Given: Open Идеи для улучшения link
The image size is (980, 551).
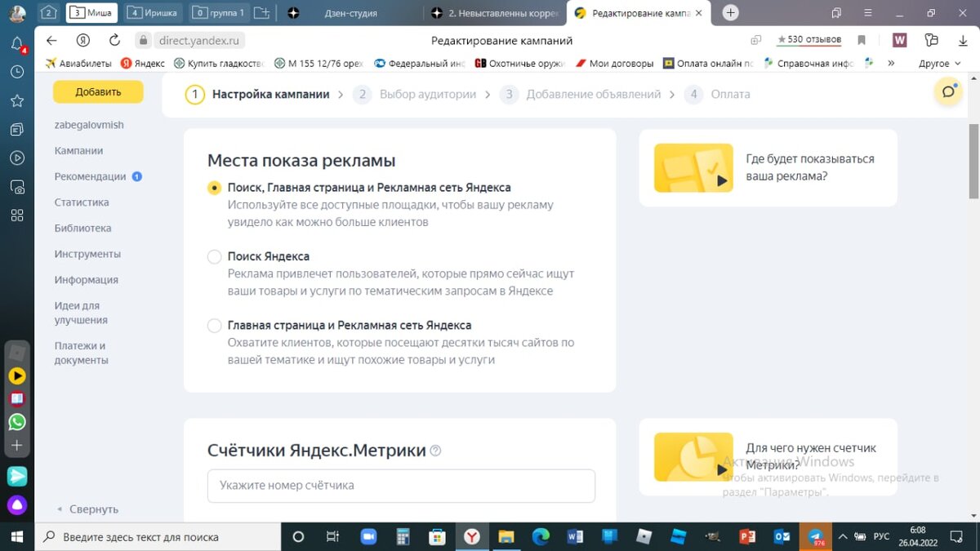Looking at the screenshot, I should [81, 313].
